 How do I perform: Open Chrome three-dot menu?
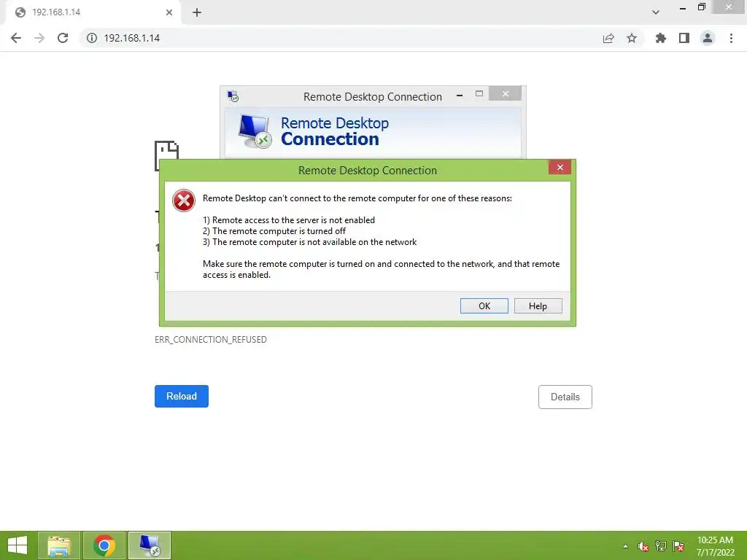click(x=731, y=38)
